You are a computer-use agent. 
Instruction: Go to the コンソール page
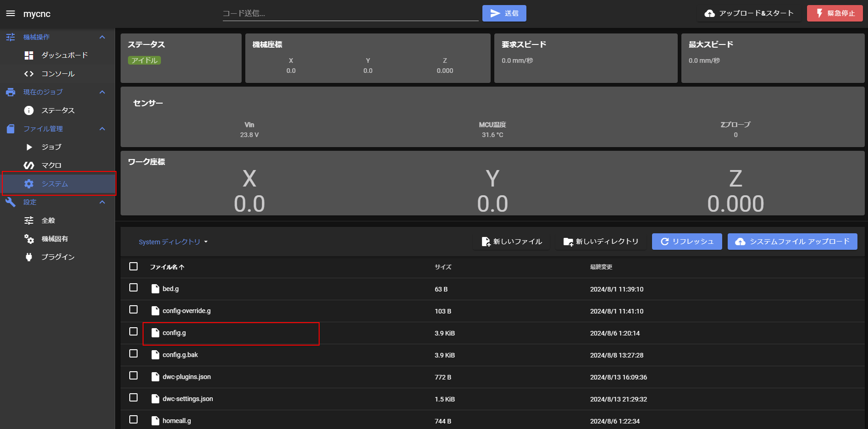[x=57, y=74]
